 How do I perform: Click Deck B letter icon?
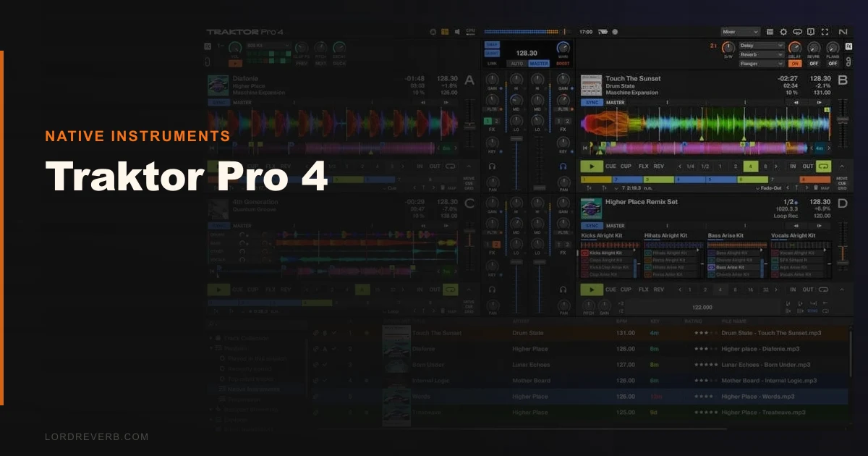coord(842,80)
